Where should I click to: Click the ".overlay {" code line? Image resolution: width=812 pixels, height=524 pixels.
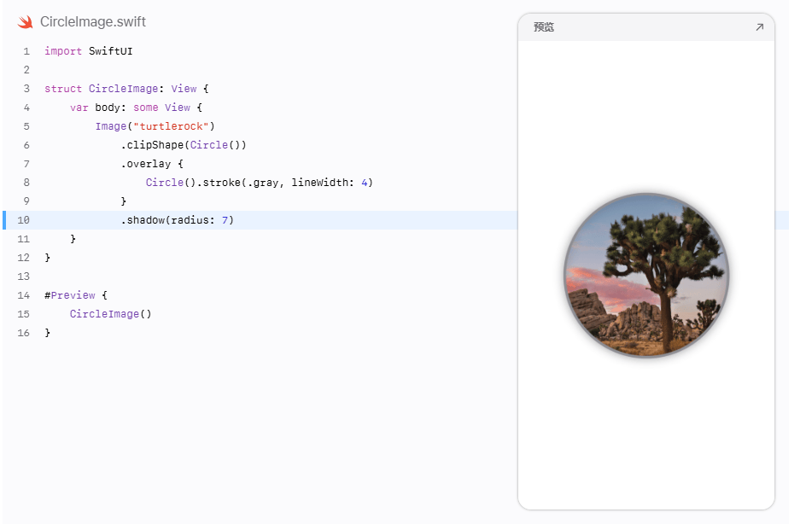pos(152,164)
